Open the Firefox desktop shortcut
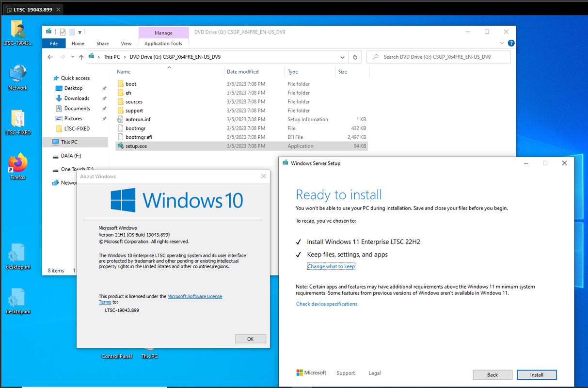The image size is (588, 388). pyautogui.click(x=18, y=167)
